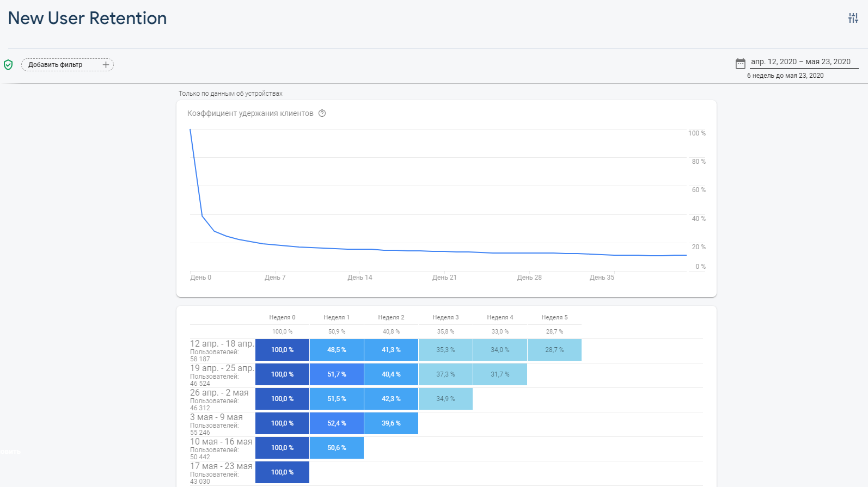
Task: Click the help question mark next to the chart title
Action: pyautogui.click(x=322, y=113)
